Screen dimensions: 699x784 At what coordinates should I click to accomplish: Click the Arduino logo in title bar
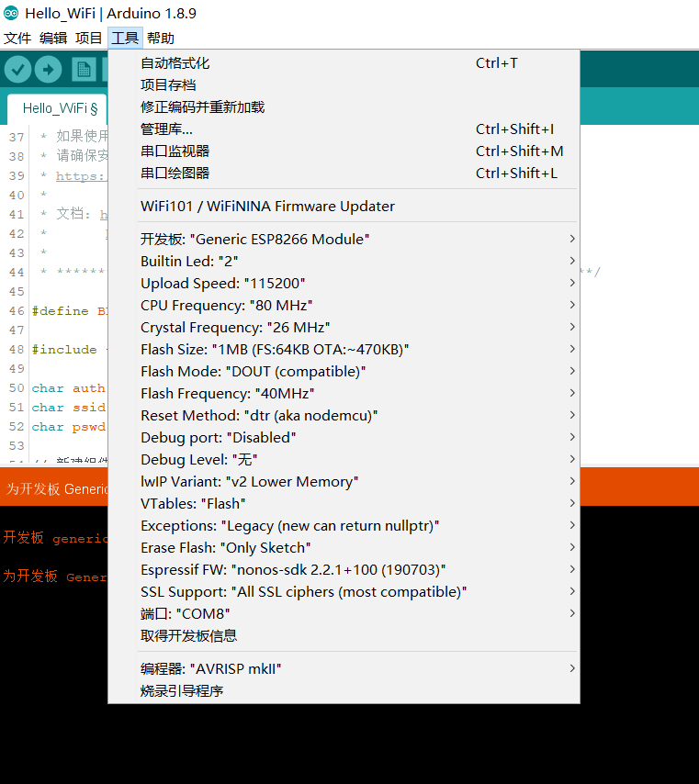[11, 14]
